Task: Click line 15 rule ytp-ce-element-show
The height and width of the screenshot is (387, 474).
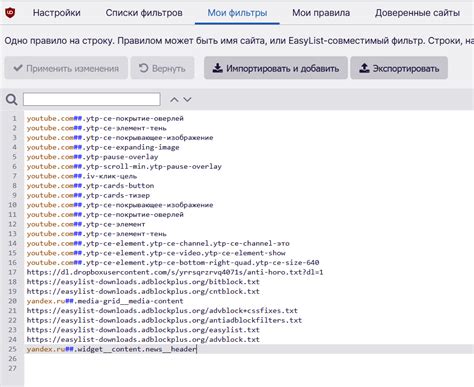Action: click(x=156, y=253)
